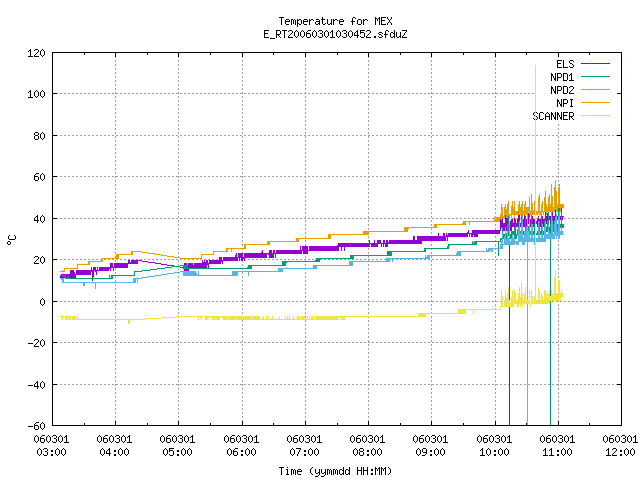Image resolution: width=640 pixels, height=480 pixels.
Task: Click the 060301 06:00 time tick label
Action: [x=241, y=446]
